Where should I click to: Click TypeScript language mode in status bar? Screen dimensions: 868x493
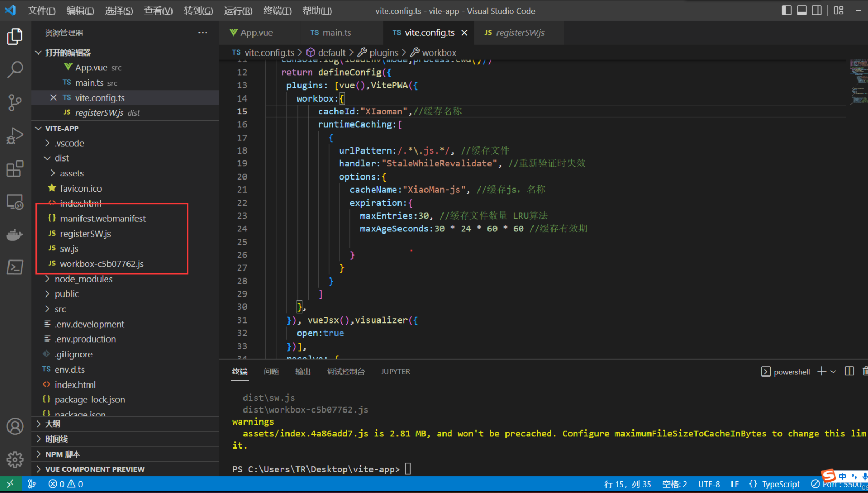click(780, 484)
